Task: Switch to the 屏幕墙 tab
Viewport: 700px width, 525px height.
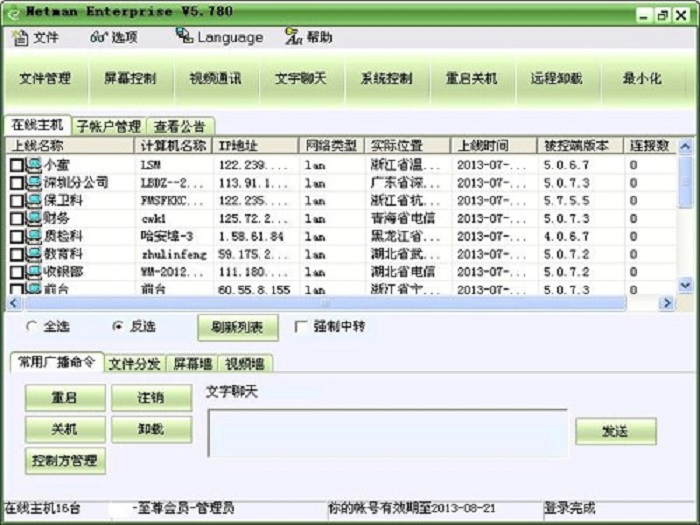Action: pyautogui.click(x=192, y=364)
